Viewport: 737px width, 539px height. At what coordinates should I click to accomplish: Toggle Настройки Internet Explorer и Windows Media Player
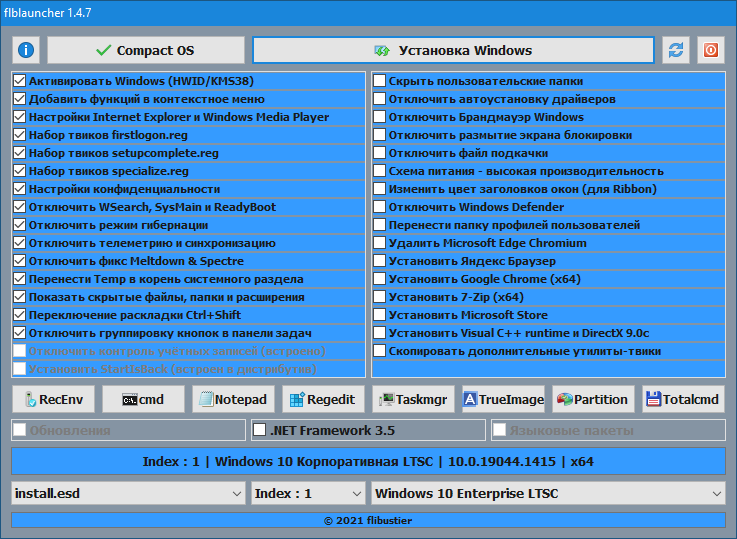(19, 117)
